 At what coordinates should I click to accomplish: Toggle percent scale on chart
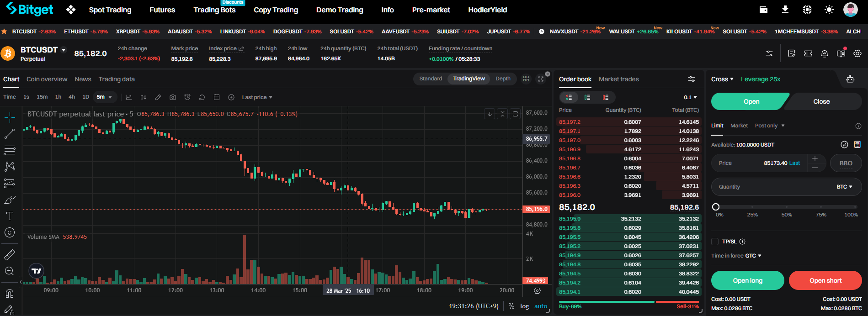[x=511, y=306]
